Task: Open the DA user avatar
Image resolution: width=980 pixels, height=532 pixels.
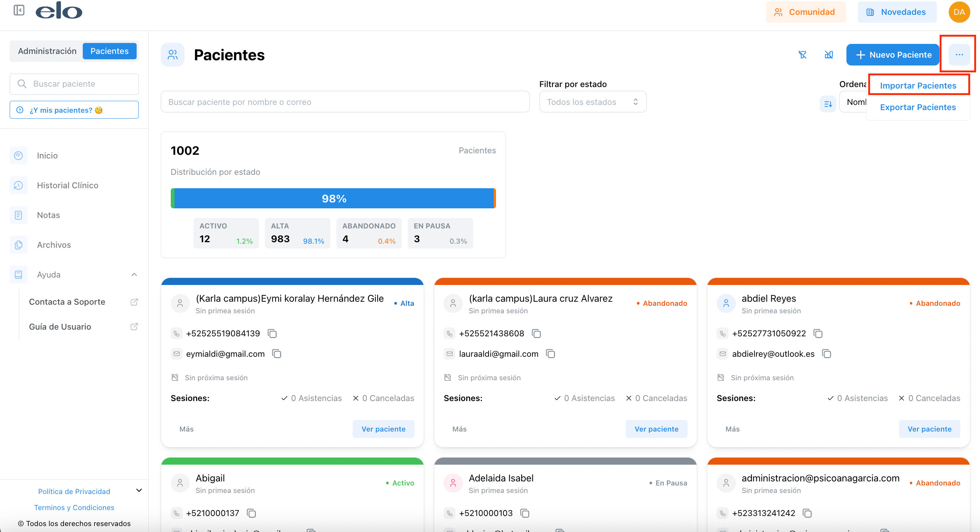Action: coord(959,12)
